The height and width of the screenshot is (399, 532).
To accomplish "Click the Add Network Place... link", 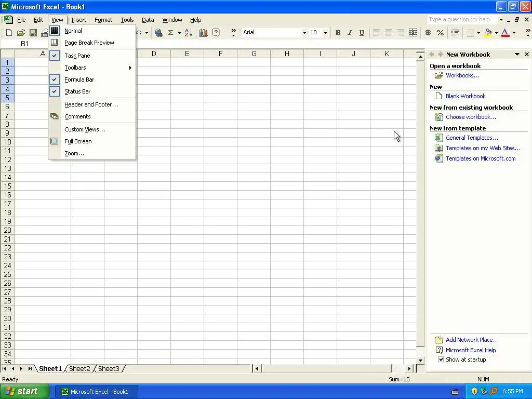I will (472, 340).
